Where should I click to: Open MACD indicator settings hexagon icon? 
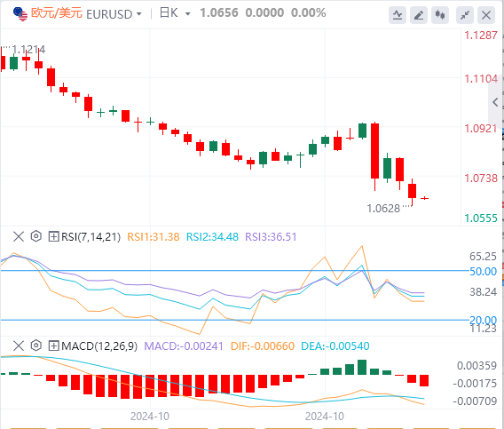(36, 346)
